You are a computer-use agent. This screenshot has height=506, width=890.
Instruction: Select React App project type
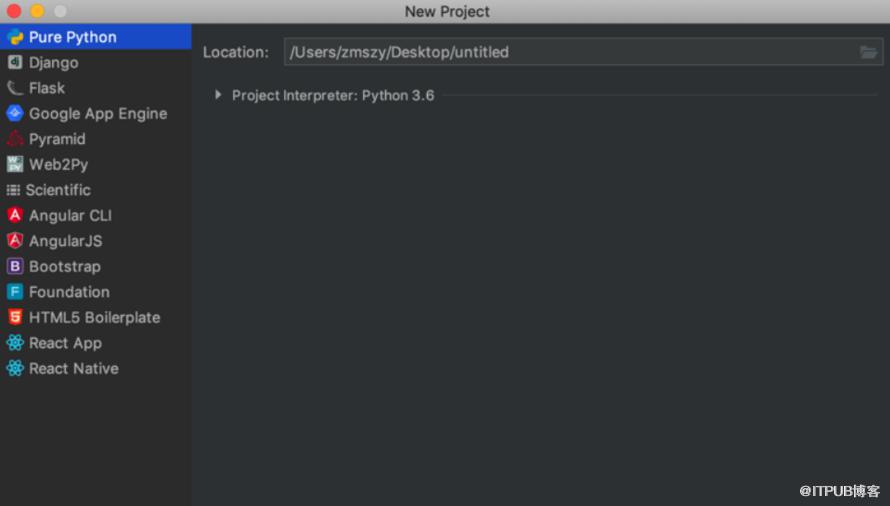click(96, 343)
